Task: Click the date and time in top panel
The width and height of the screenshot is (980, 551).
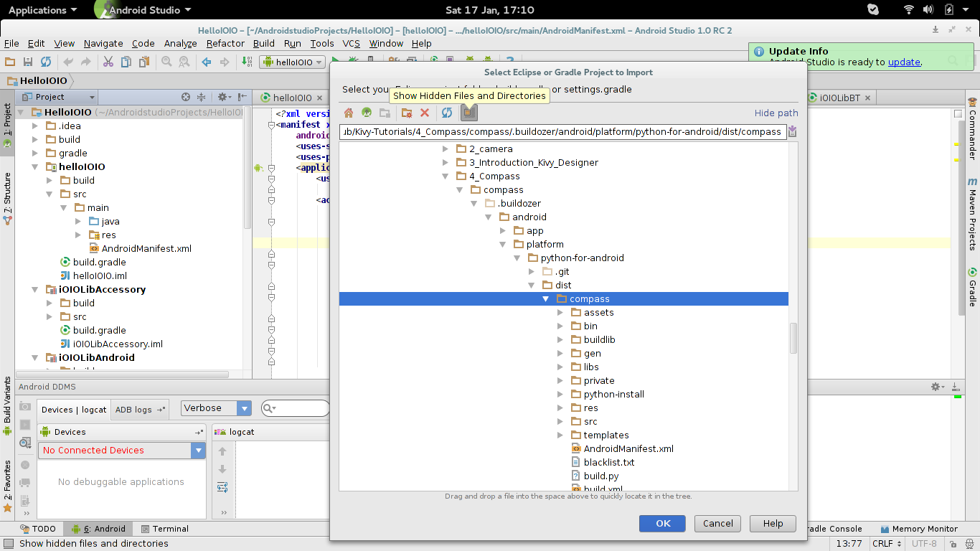Action: [489, 10]
